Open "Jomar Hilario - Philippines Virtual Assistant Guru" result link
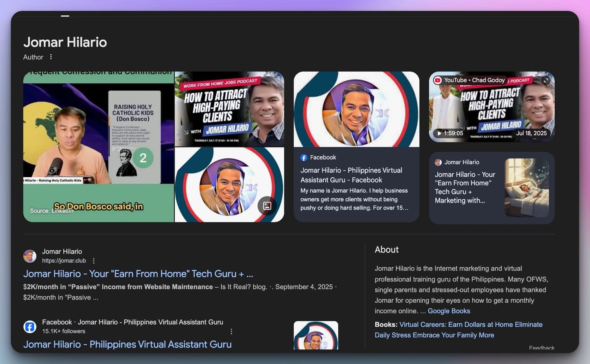This screenshot has height=364, width=590. click(127, 344)
